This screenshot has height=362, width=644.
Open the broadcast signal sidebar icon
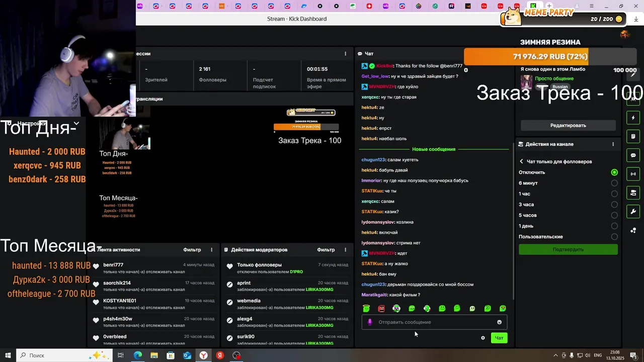click(633, 174)
